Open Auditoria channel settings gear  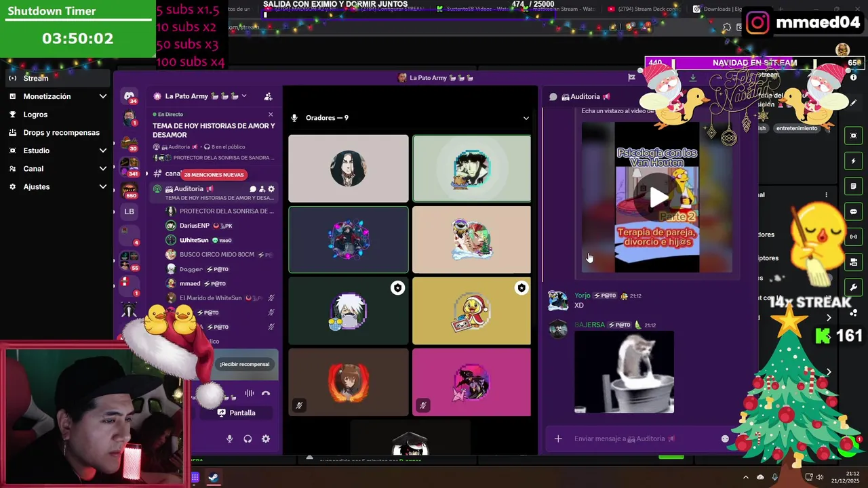[271, 189]
